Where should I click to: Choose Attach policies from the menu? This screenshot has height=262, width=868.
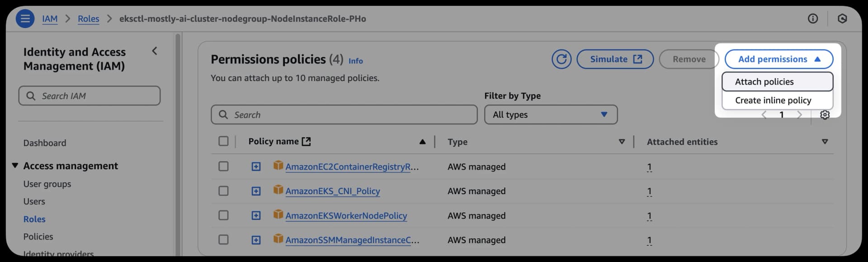point(777,82)
